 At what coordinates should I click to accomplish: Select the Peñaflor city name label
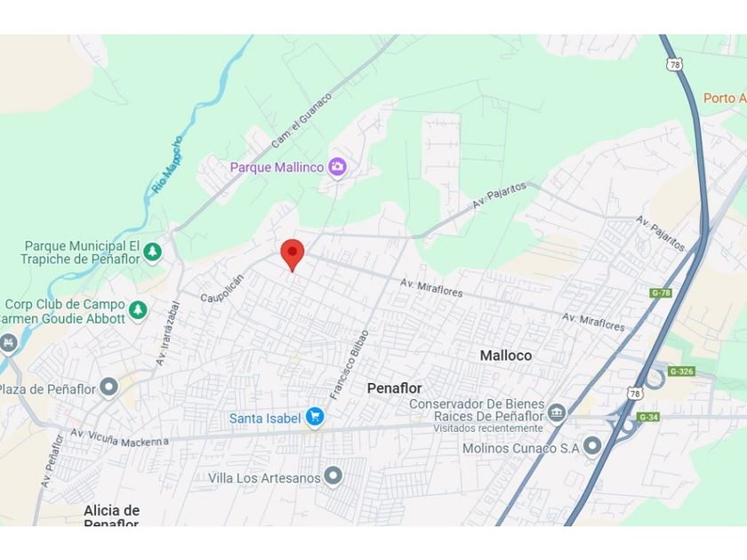tap(395, 388)
